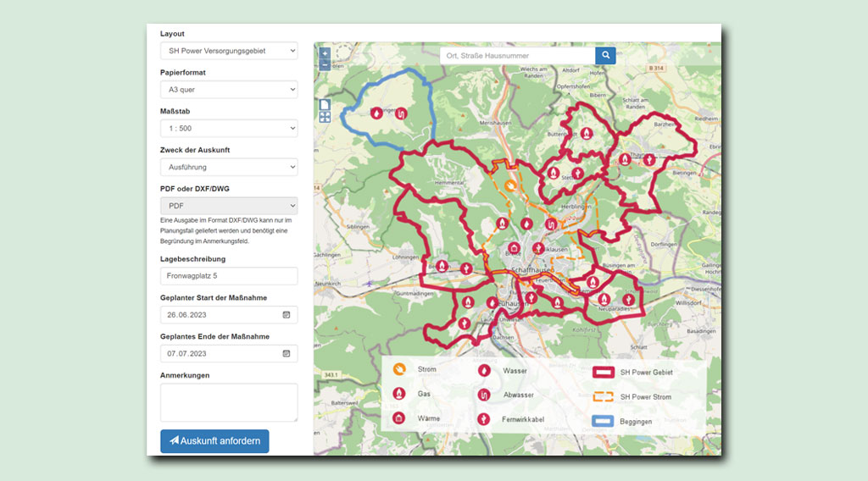The height and width of the screenshot is (481, 868).
Task: Click the orange Strom icon in legend
Action: click(x=399, y=370)
